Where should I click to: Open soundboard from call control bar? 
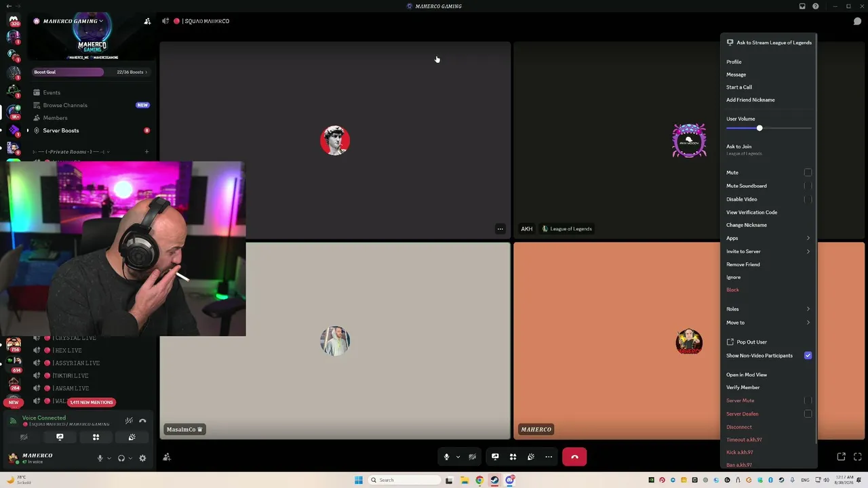tap(531, 457)
